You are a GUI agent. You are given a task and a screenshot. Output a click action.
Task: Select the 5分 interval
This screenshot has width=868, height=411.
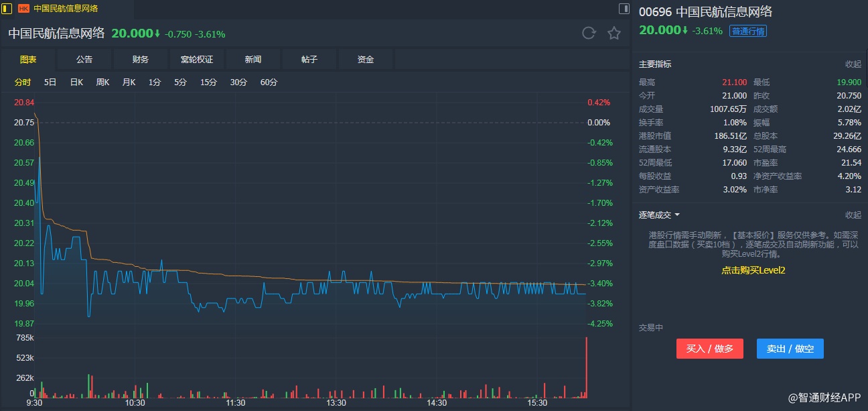coord(181,82)
